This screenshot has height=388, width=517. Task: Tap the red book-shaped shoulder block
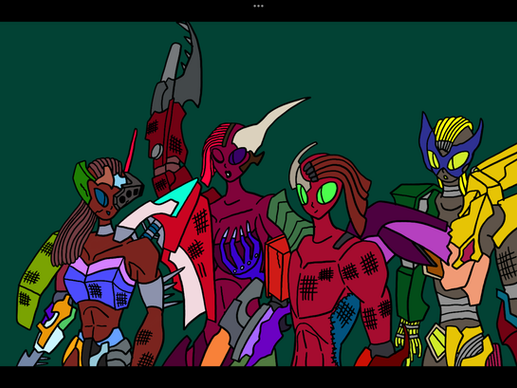[277, 268]
